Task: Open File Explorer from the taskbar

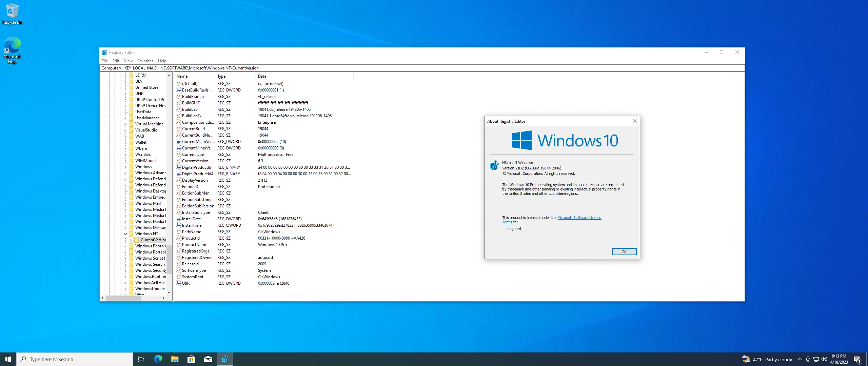Action: coord(175,359)
